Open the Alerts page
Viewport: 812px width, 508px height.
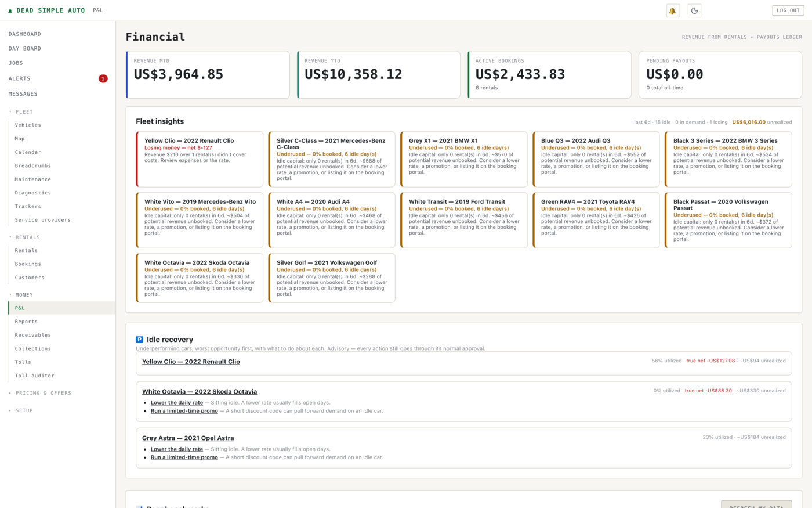click(58, 78)
